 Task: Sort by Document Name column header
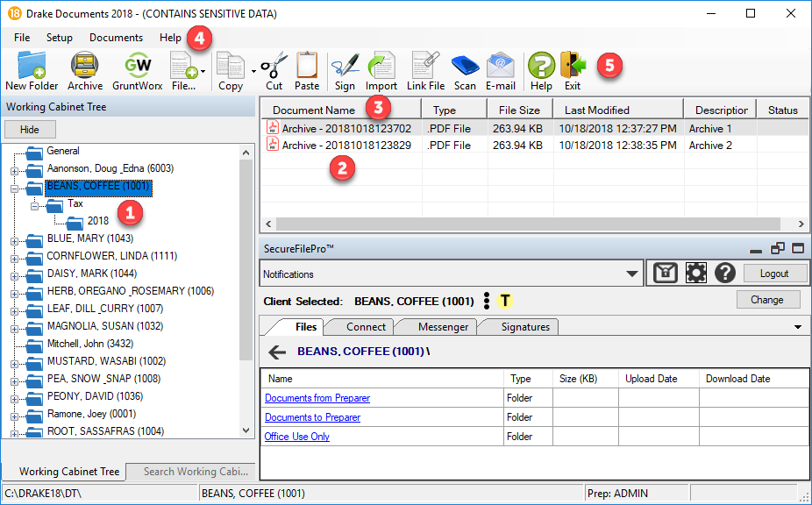coord(341,110)
